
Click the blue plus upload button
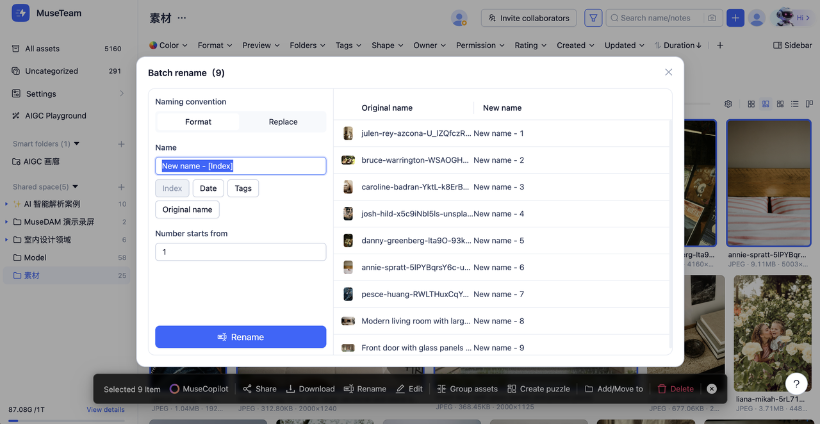pyautogui.click(x=735, y=18)
